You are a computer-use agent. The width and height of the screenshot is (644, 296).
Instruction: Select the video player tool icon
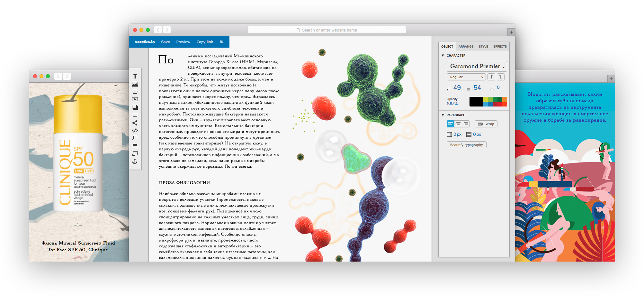[135, 99]
